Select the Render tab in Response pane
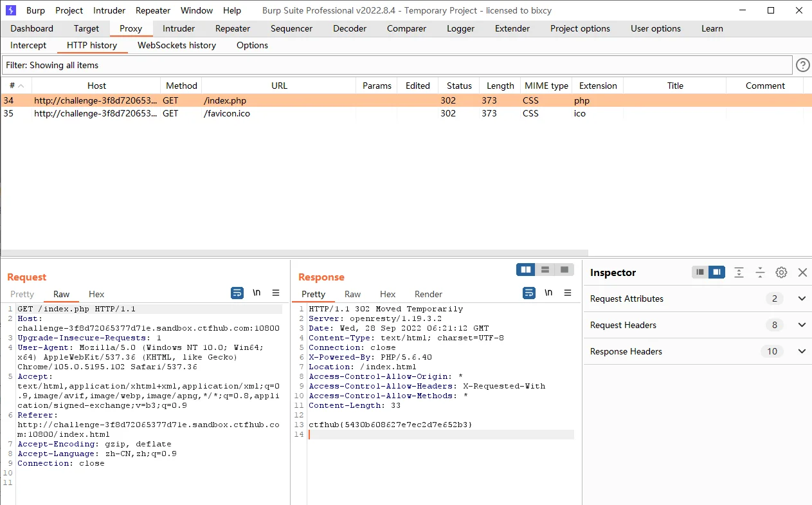Screen dimensions: 812x505 (428, 294)
